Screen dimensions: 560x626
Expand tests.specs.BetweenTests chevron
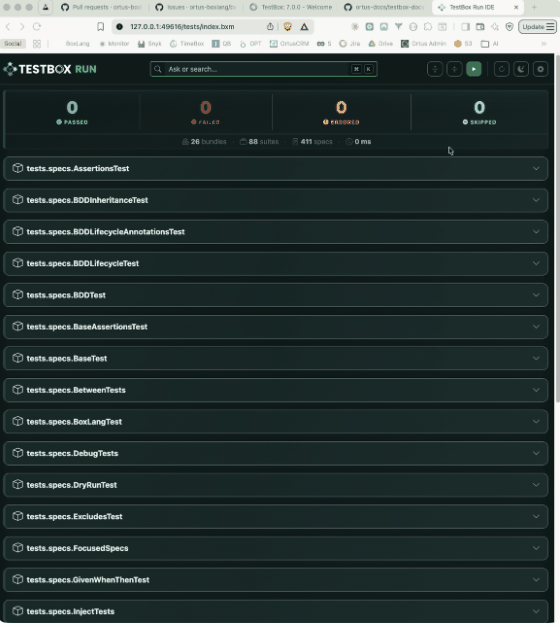(536, 390)
